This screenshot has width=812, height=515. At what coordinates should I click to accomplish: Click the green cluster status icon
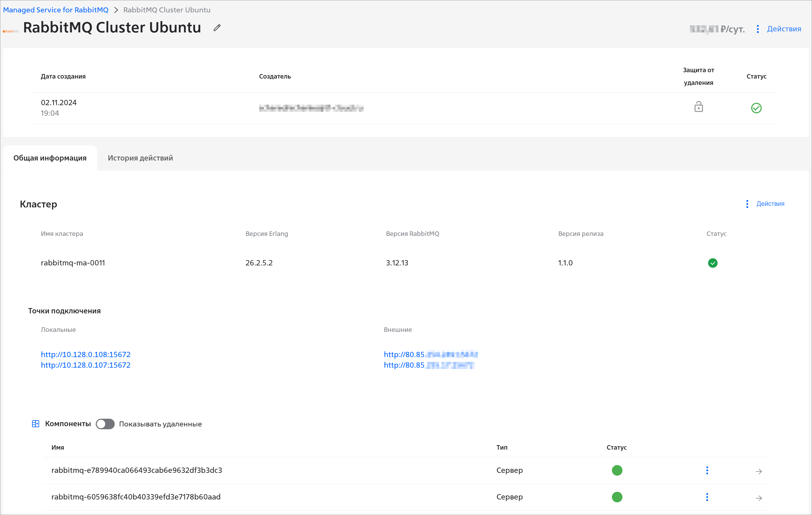713,263
